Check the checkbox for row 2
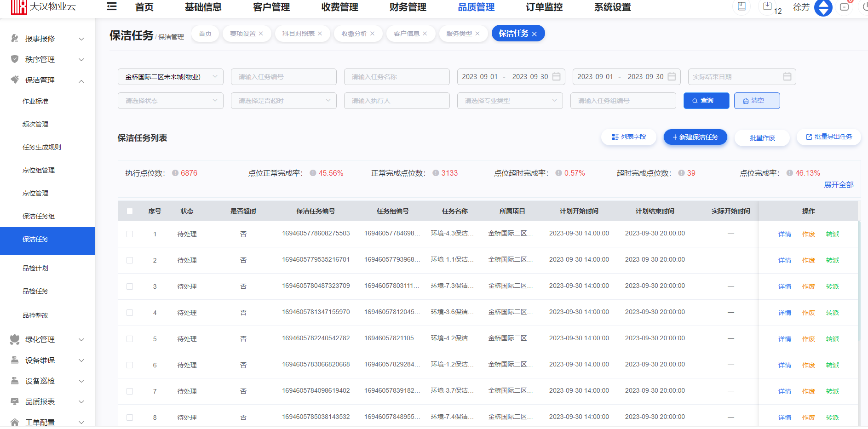Viewport: 868px width, 429px height. [130, 260]
